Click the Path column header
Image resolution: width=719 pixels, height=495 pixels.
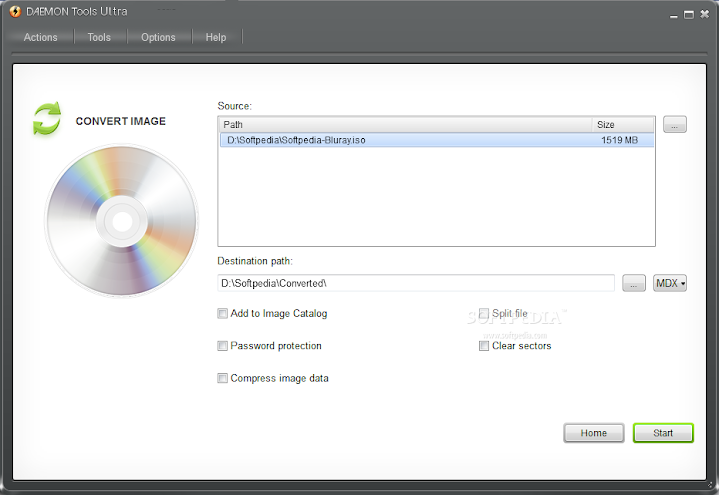[405, 124]
